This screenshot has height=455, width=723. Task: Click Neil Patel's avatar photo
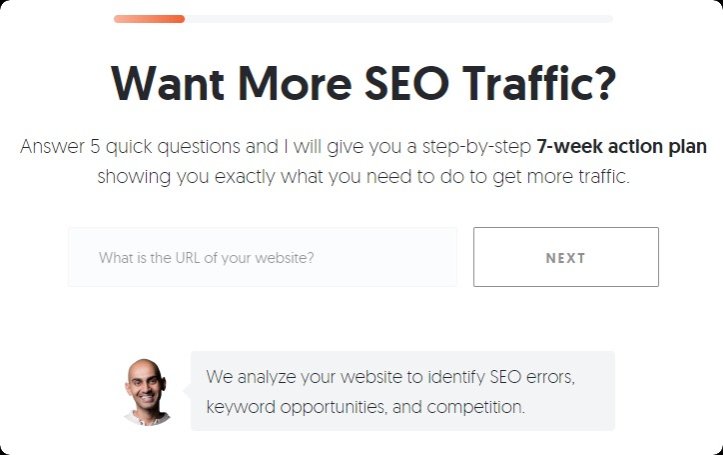pyautogui.click(x=147, y=391)
